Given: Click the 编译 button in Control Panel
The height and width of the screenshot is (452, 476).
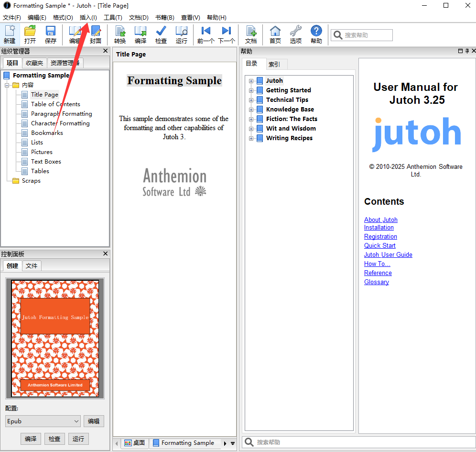Looking at the screenshot, I should 31,439.
